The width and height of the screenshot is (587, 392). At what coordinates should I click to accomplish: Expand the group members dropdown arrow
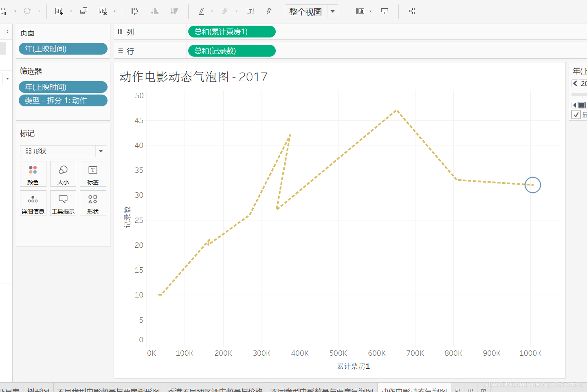point(236,11)
